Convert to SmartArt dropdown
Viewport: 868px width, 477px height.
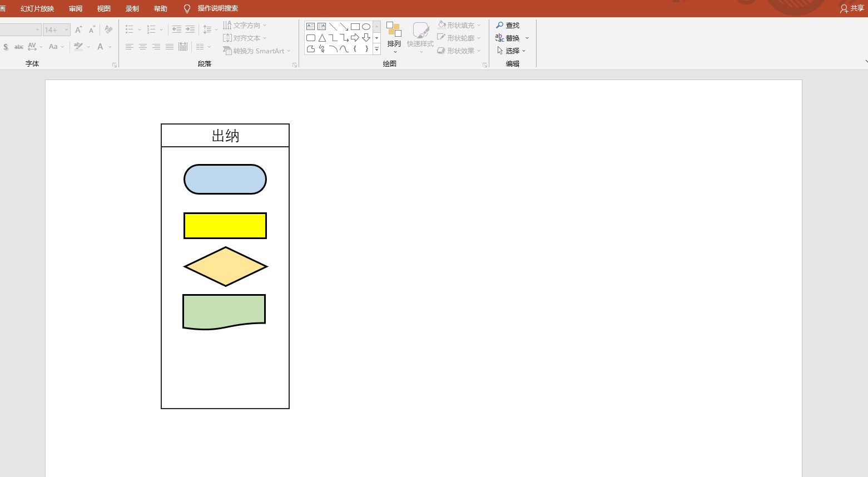tap(257, 51)
